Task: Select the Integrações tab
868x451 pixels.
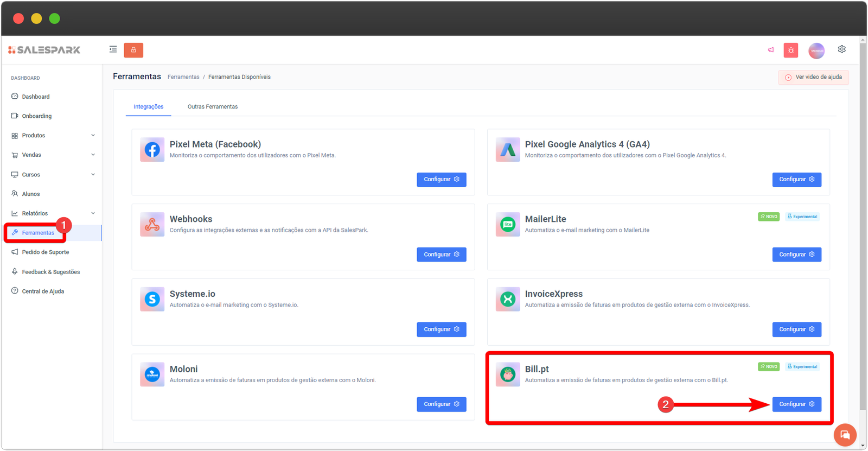Action: coord(148,107)
